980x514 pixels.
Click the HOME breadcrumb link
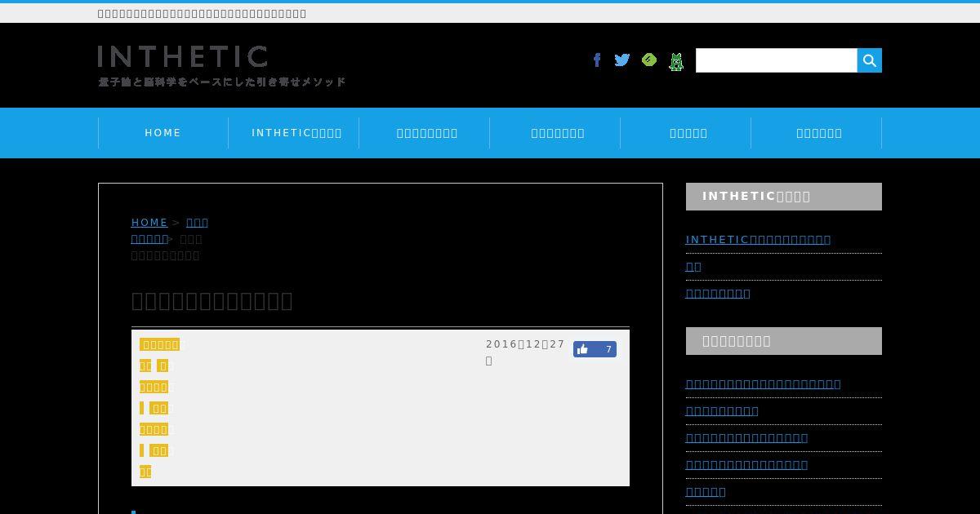tap(149, 222)
